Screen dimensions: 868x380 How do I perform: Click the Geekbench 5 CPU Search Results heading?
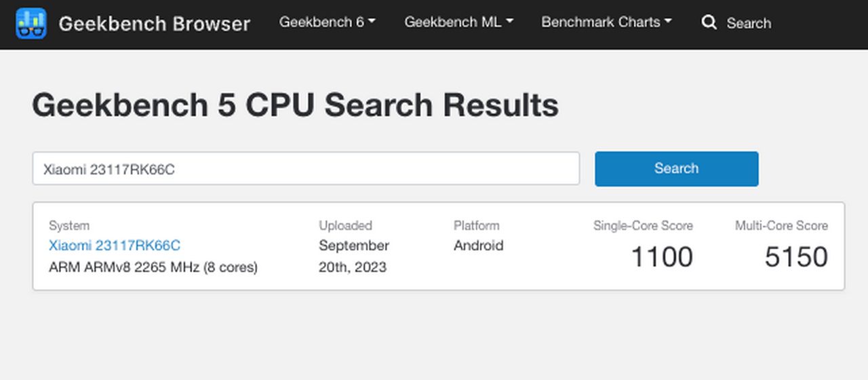296,106
